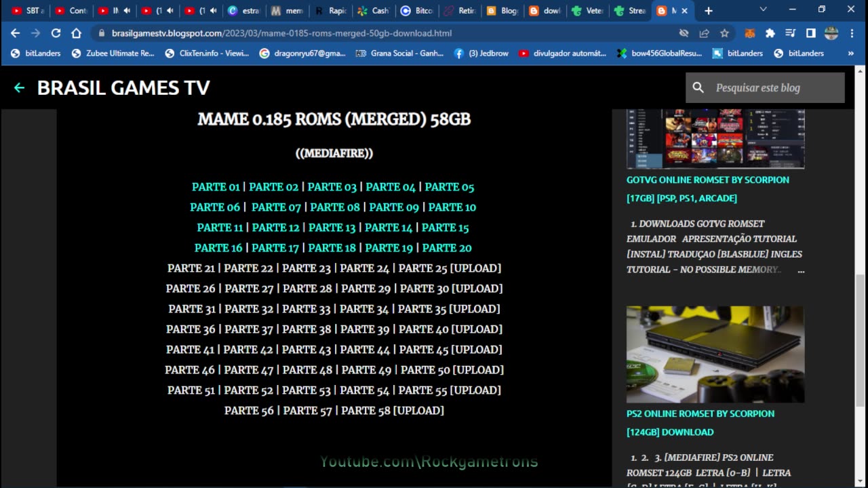Image resolution: width=868 pixels, height=488 pixels.
Task: Click the BRASIL GAMES TV blog title
Action: click(x=123, y=87)
